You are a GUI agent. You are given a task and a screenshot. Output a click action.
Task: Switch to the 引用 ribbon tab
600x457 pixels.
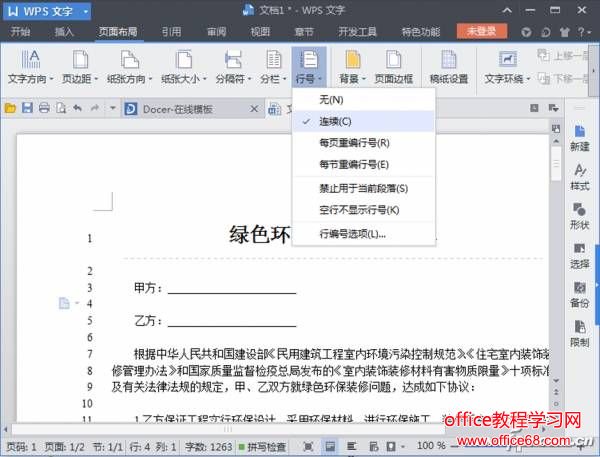click(x=171, y=31)
